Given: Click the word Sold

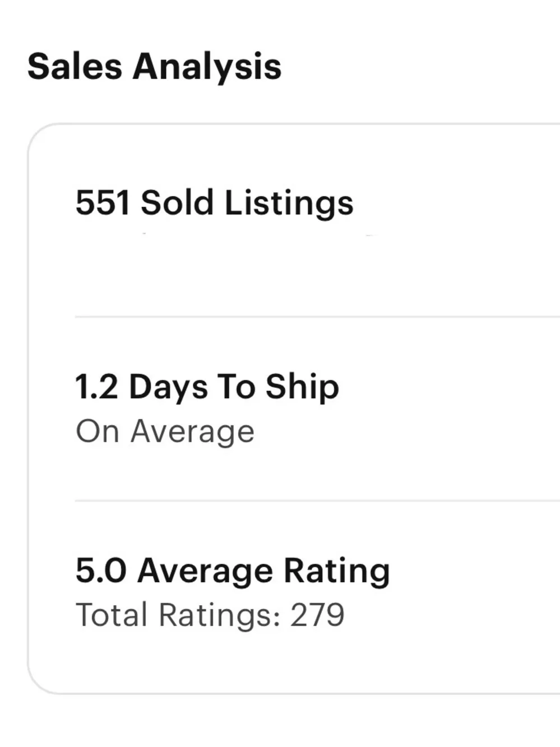Looking at the screenshot, I should 177,202.
